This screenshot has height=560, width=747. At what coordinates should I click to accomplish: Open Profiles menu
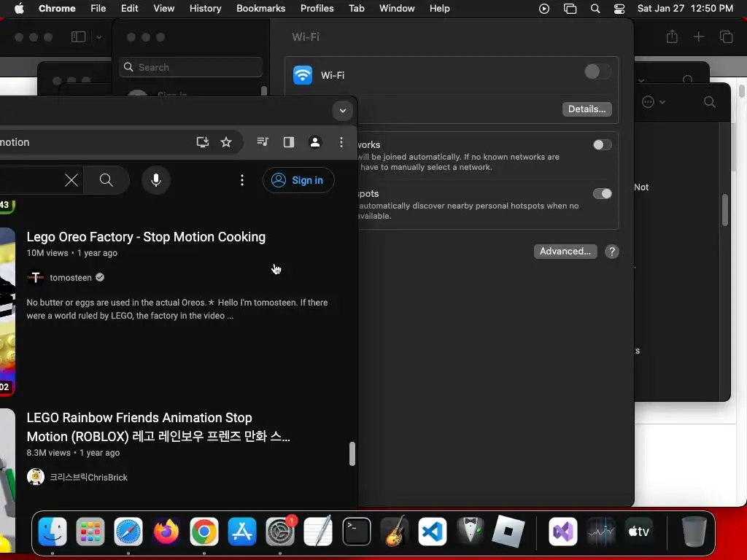(317, 8)
